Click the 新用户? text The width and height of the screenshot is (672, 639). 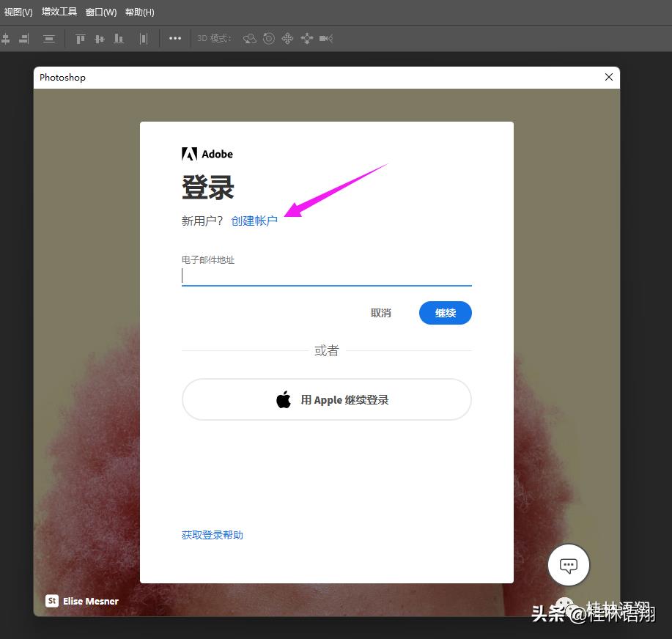[202, 221]
